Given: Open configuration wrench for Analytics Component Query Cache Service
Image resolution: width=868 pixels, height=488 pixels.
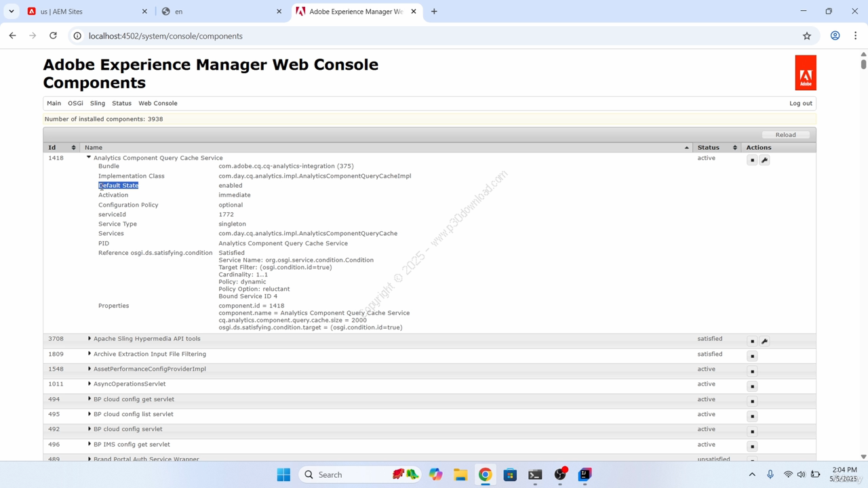Looking at the screenshot, I should 765,160.
